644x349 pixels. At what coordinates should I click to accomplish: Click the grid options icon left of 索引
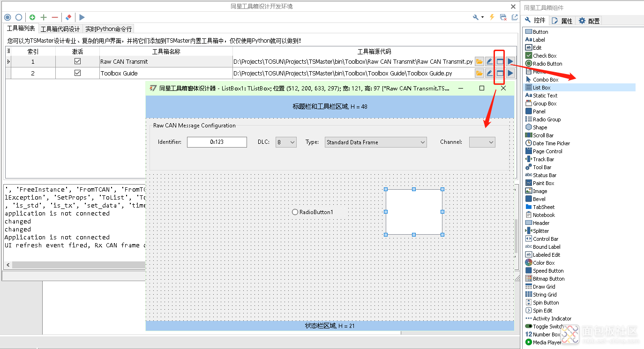(x=8, y=51)
